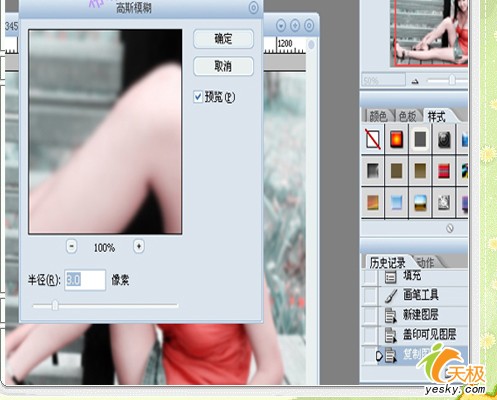This screenshot has height=400, width=497.
Task: Click the 半径 radius input field
Action: [x=85, y=280]
